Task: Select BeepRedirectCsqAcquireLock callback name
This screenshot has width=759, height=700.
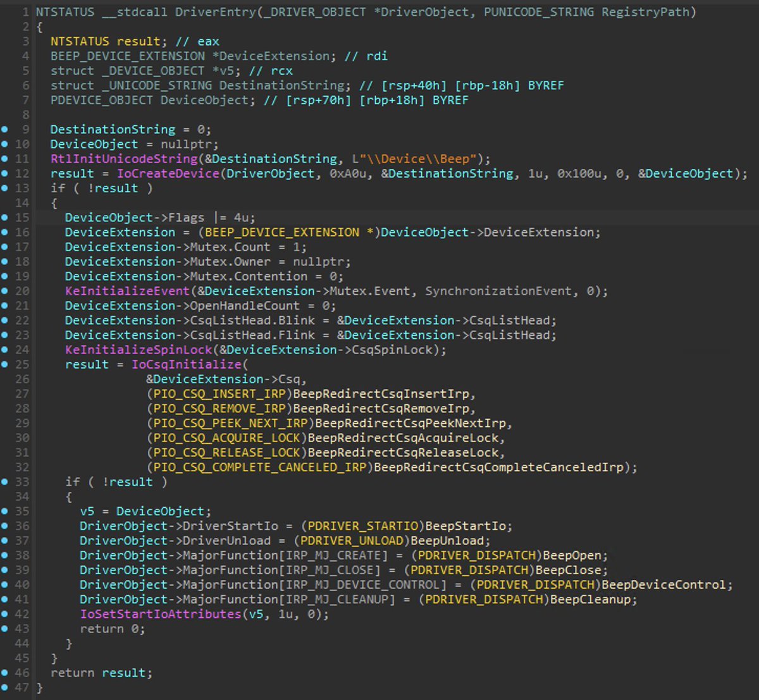Action: (x=403, y=438)
